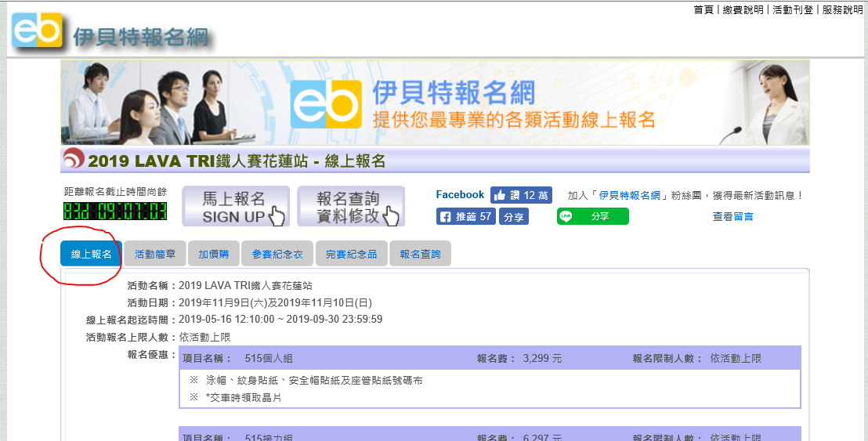Click the blue Facebook 分享 share button
Screen dimensions: 868x441
pyautogui.click(x=514, y=216)
